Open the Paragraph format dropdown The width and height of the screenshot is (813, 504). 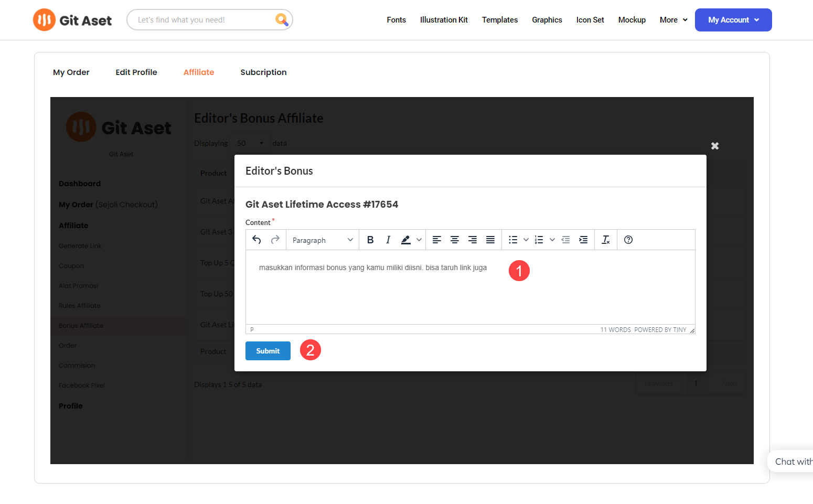point(323,240)
